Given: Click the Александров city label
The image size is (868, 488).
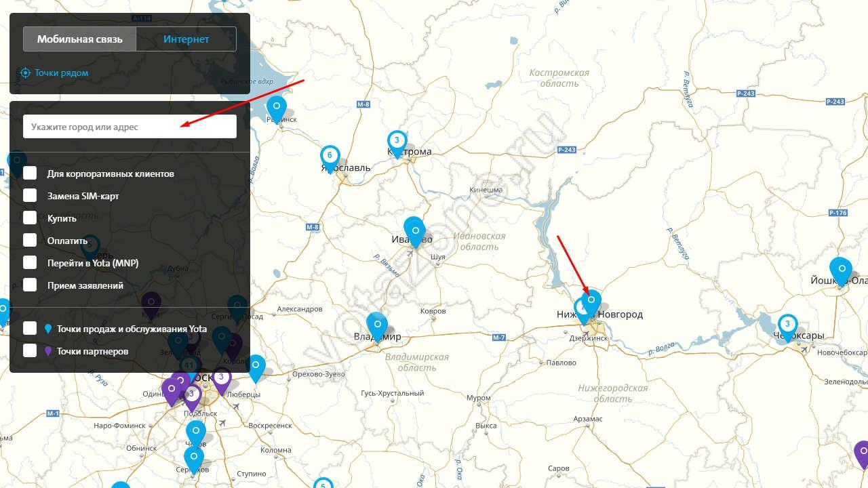Looking at the screenshot, I should (300, 309).
